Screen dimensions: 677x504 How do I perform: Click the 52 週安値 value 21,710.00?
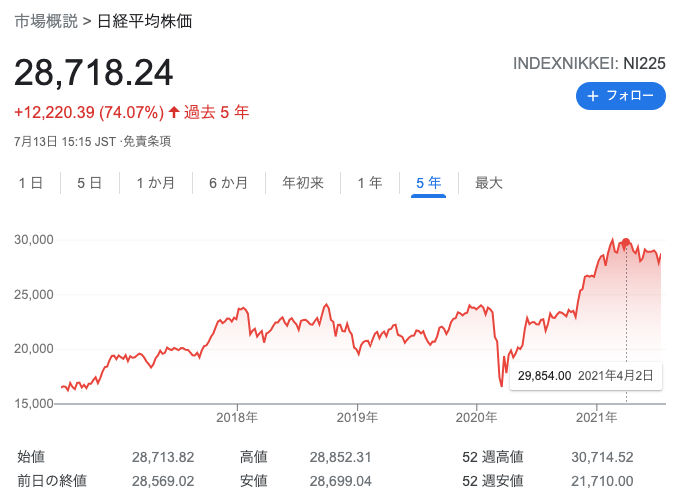click(x=602, y=481)
